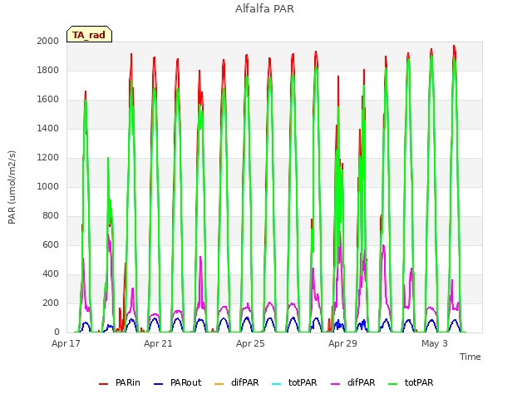The width and height of the screenshot is (532, 399).
Task: Click the 400 y-axis tick label
Action: pyautogui.click(x=51, y=273)
